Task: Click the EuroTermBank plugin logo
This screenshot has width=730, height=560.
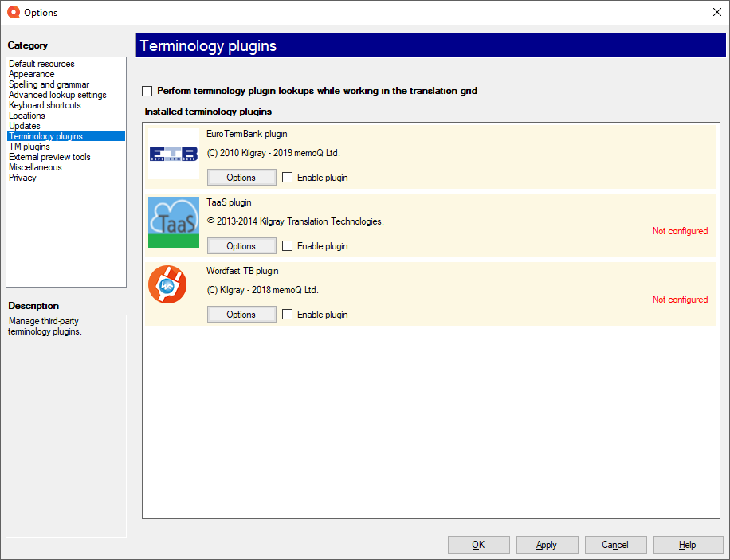Action: [173, 153]
